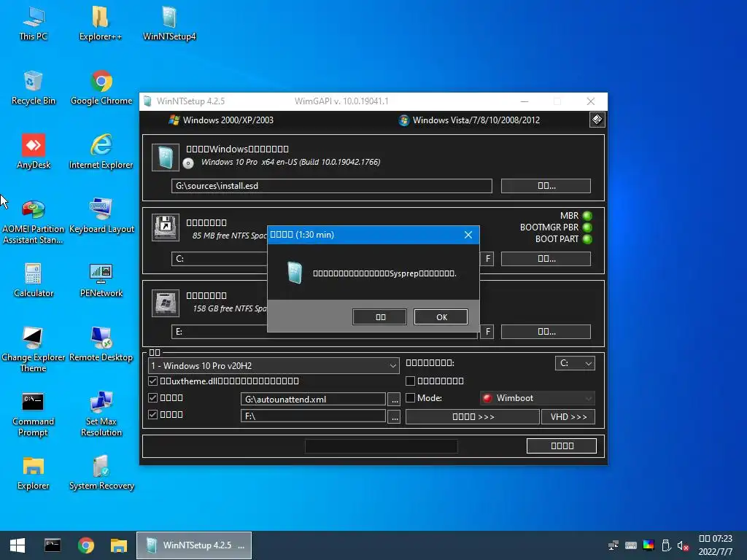Launch AnyDesk from desktop
747x560 pixels.
[x=34, y=152]
